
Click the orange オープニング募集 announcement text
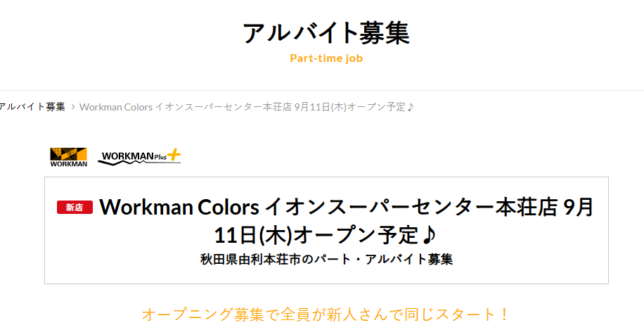point(326,314)
